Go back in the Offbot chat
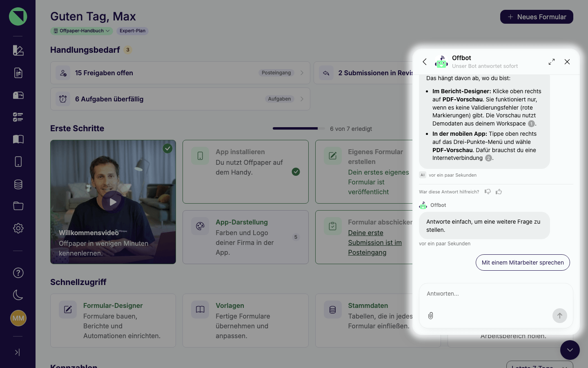Image resolution: width=588 pixels, height=368 pixels. 425,62
